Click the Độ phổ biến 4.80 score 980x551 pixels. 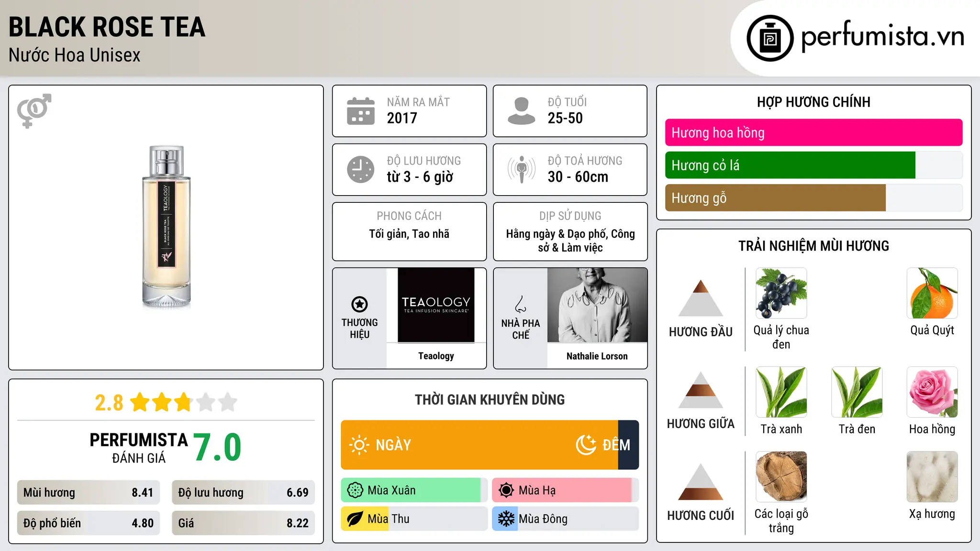coord(89,523)
